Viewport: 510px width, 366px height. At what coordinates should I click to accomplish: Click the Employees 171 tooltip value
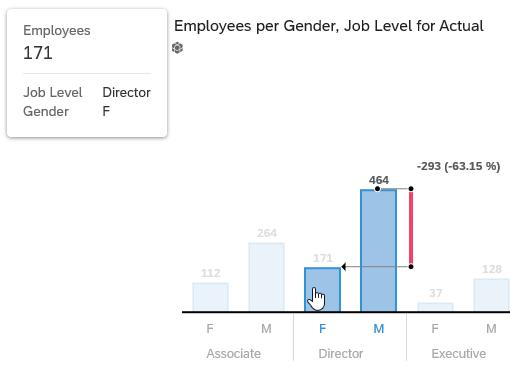(38, 53)
